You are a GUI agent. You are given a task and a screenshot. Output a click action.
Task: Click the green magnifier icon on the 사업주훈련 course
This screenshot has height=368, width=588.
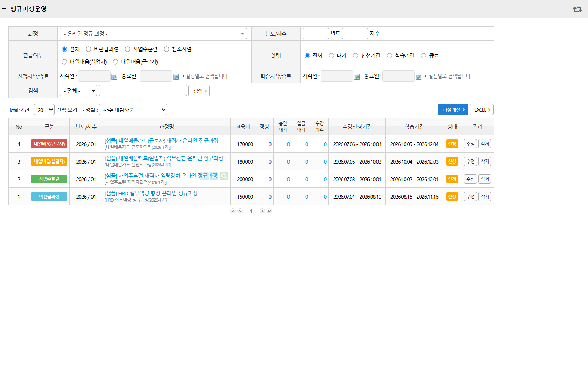coord(224,176)
